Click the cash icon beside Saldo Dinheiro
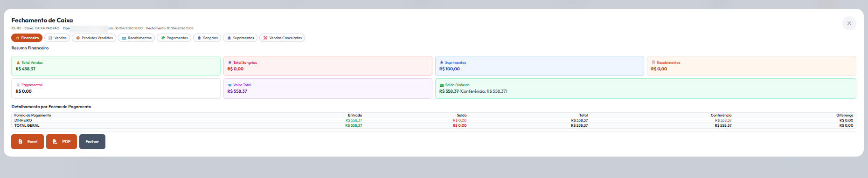Screen dimensions: 868x178 pos(442,85)
